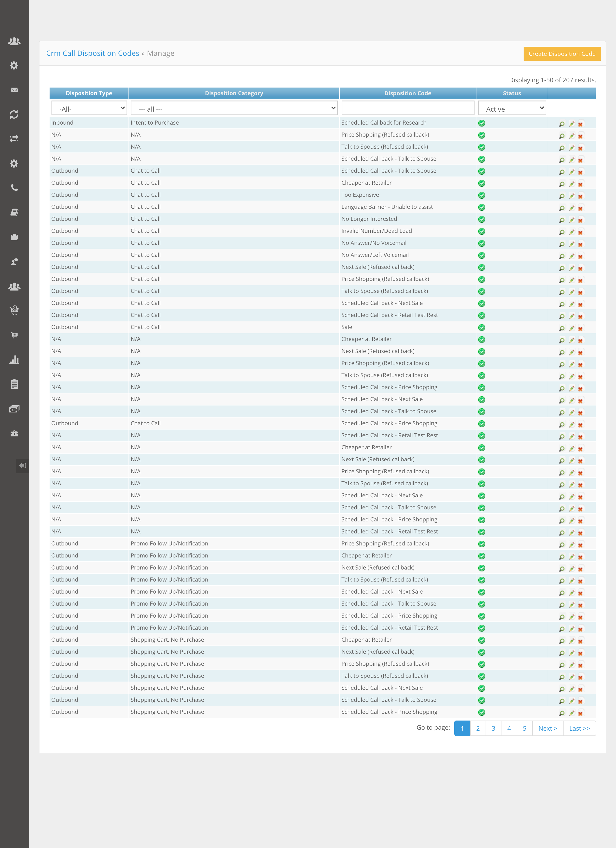Toggle active status of Language Barrier row

tap(482, 208)
